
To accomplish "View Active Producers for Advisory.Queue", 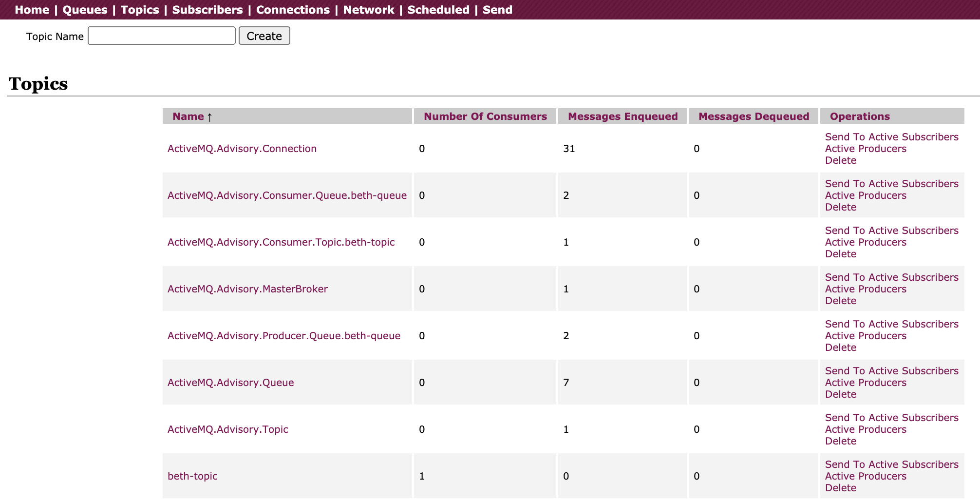I will [866, 383].
